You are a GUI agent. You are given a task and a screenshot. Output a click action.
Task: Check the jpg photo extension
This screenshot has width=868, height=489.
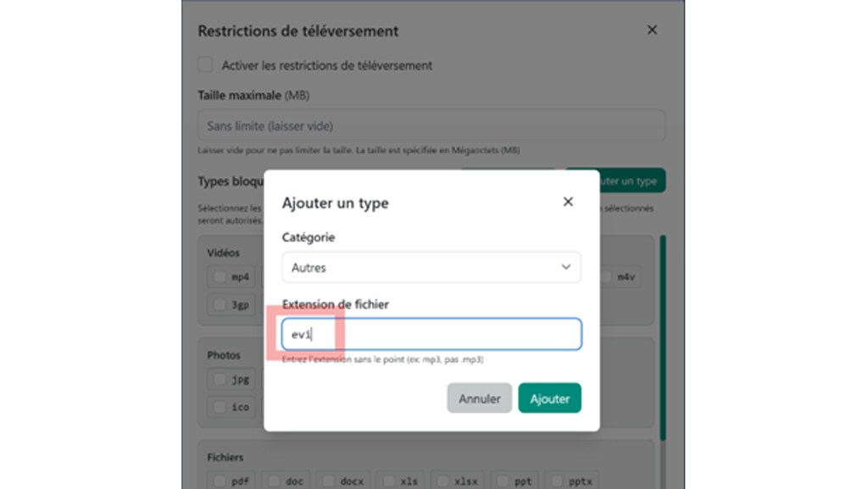pos(219,380)
